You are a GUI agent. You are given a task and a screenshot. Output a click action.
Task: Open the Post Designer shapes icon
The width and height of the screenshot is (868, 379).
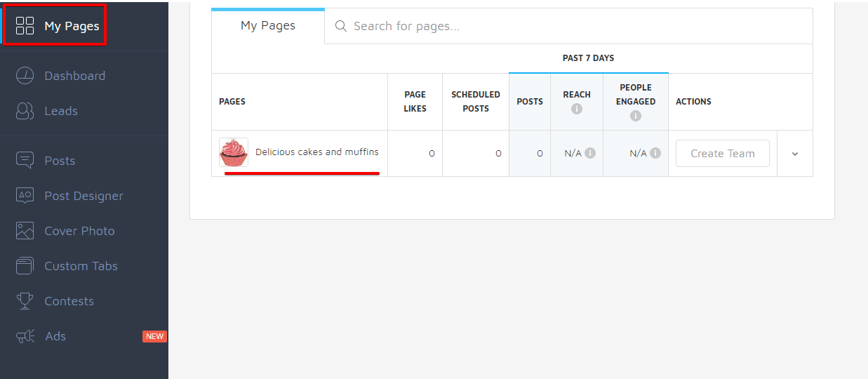coord(25,196)
